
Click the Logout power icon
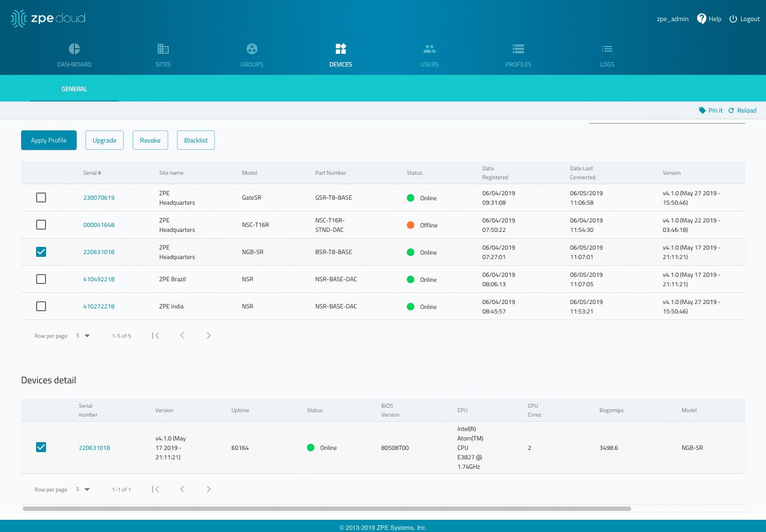click(x=733, y=19)
